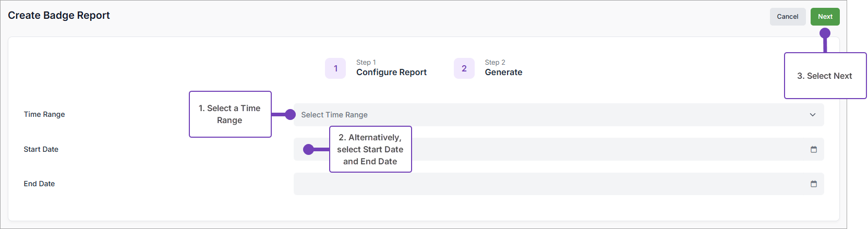Click the green Next button
The height and width of the screenshot is (229, 868).
click(825, 17)
